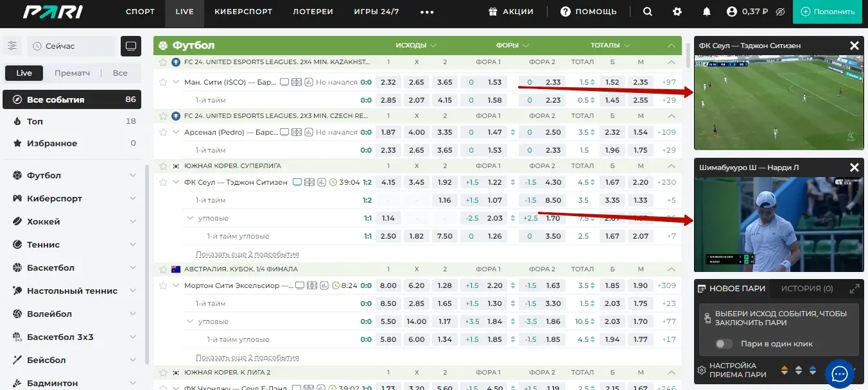This screenshot has width=868, height=390.
Task: Open the search magnifier in header
Action: click(648, 12)
